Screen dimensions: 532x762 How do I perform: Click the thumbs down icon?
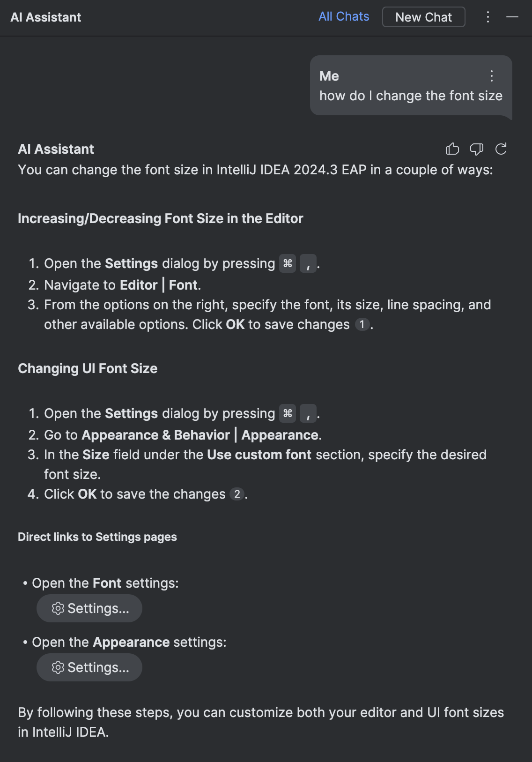pyautogui.click(x=477, y=149)
